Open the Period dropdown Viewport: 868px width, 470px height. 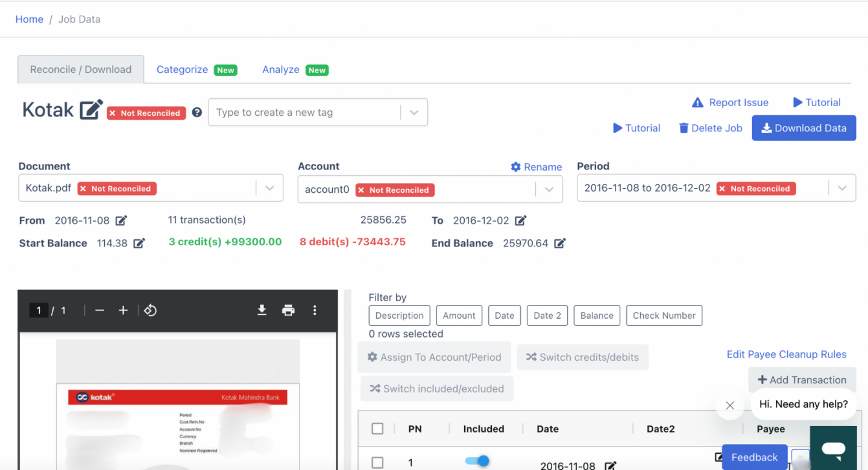pyautogui.click(x=716, y=188)
